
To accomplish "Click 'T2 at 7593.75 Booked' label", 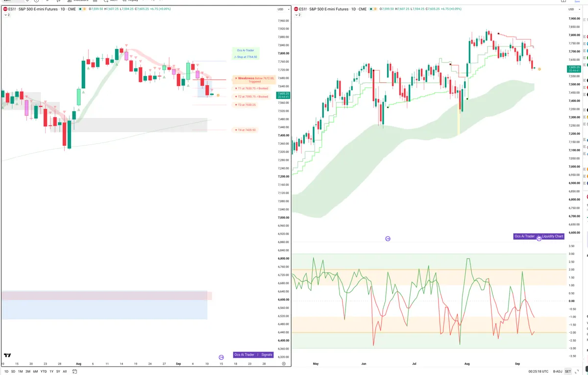I will tap(251, 97).
